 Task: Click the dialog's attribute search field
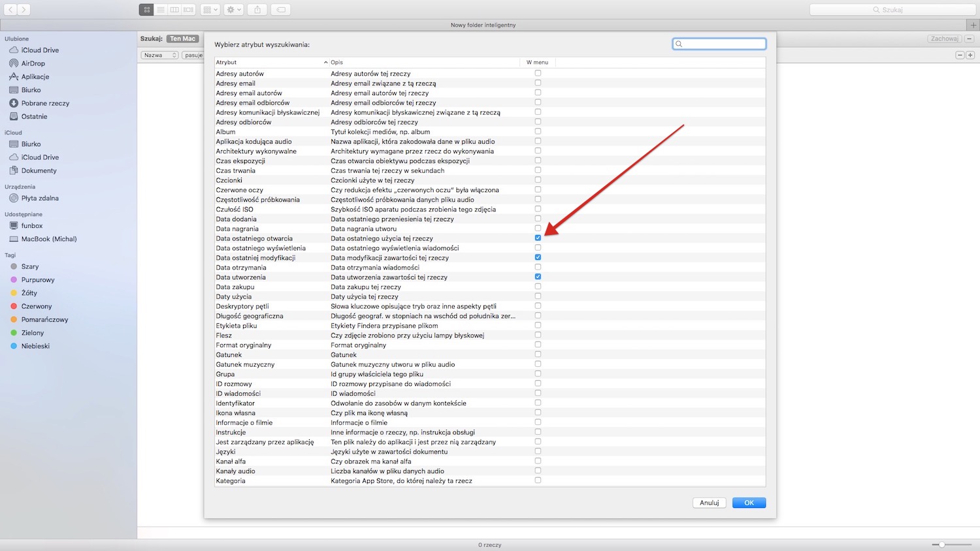point(719,44)
